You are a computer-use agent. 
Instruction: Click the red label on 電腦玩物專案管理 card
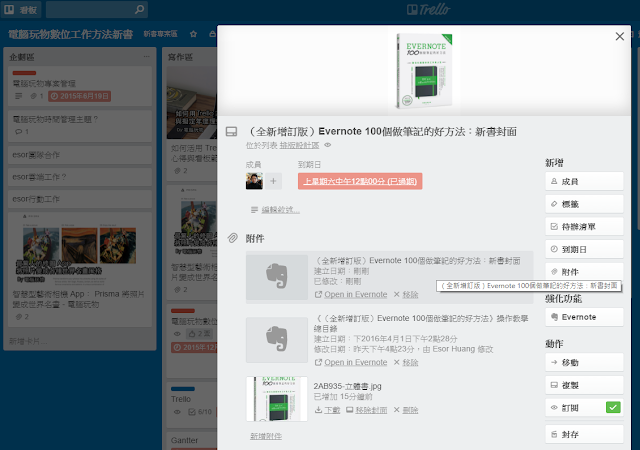point(24,73)
